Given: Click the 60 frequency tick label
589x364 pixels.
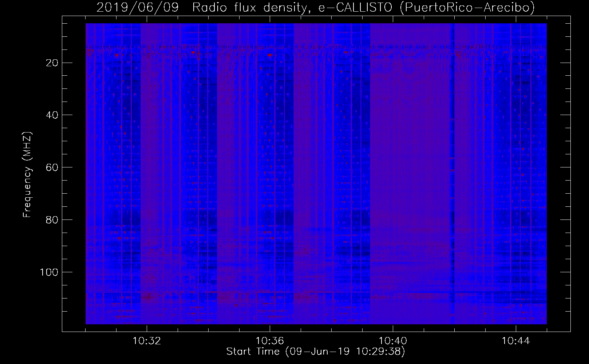Looking at the screenshot, I should [x=52, y=167].
